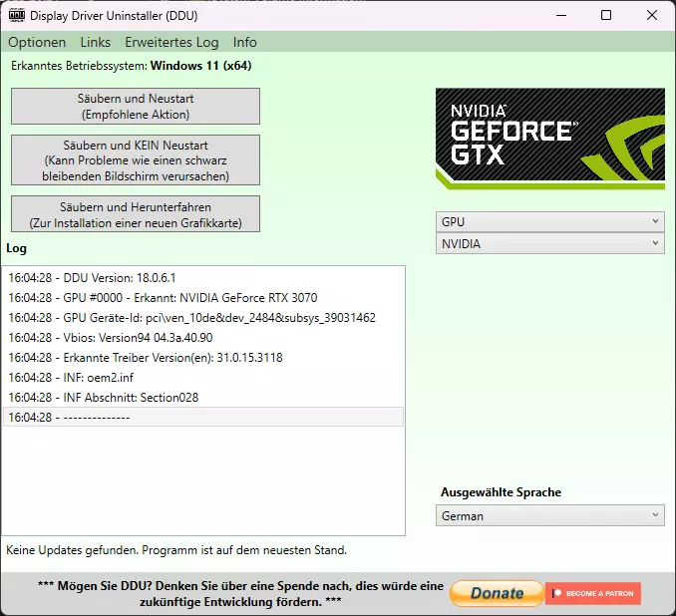Image resolution: width=676 pixels, height=616 pixels.
Task: Open the Links menu
Action: coord(96,42)
